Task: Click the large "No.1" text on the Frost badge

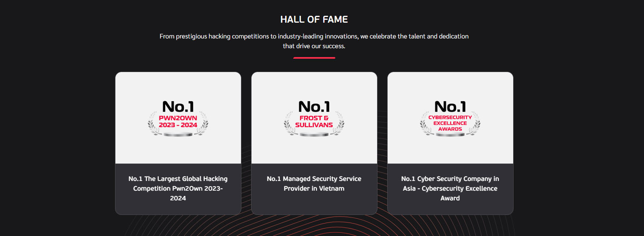Action: (x=314, y=106)
